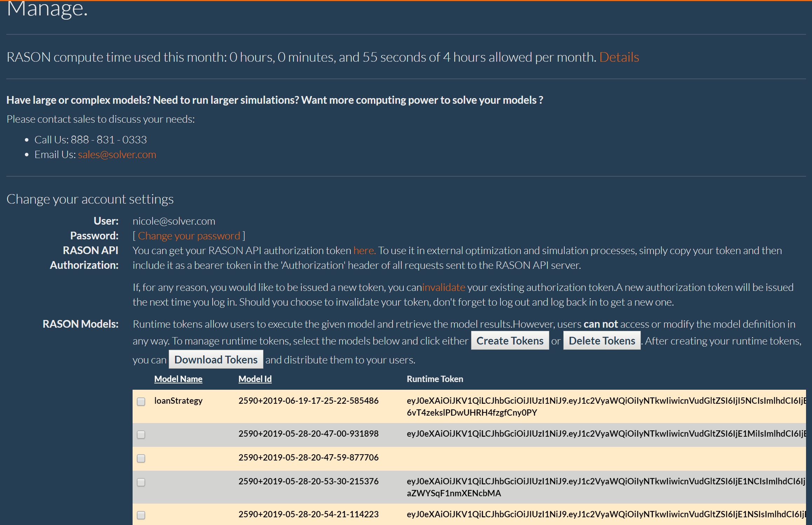This screenshot has width=812, height=525.
Task: Toggle checkbox for loanStrategy model row
Action: coord(141,401)
